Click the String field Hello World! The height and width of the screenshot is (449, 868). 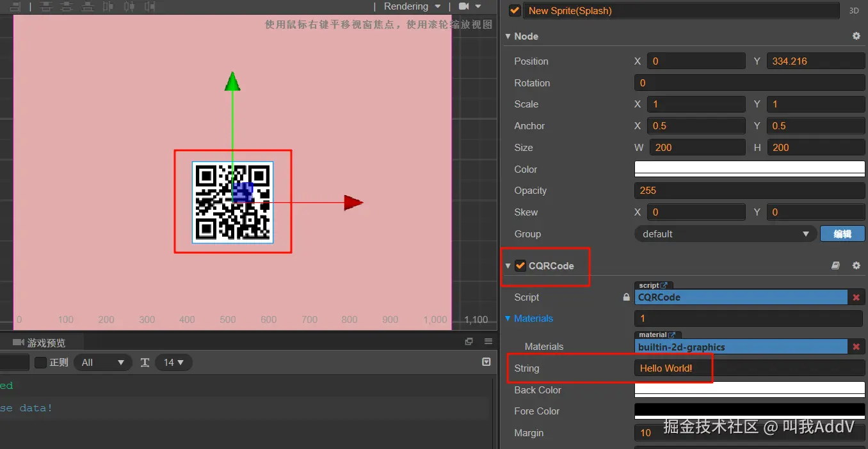[750, 368]
